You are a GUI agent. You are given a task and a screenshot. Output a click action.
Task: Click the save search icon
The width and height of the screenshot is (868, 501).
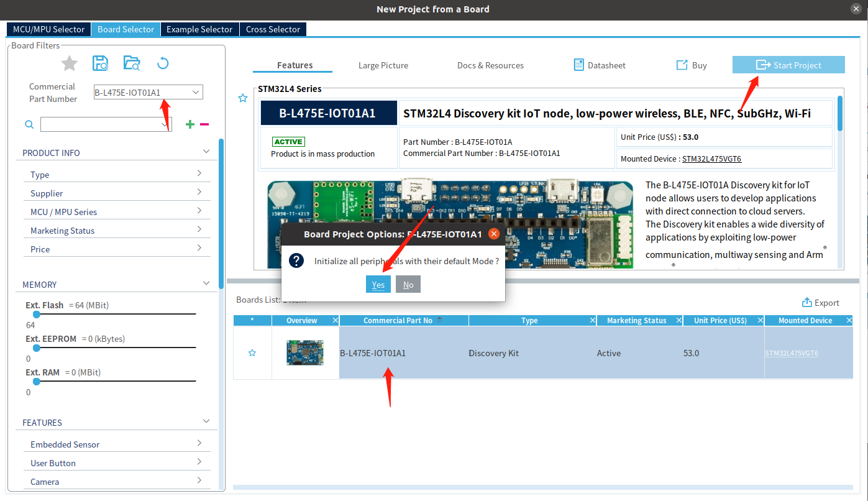tap(100, 63)
